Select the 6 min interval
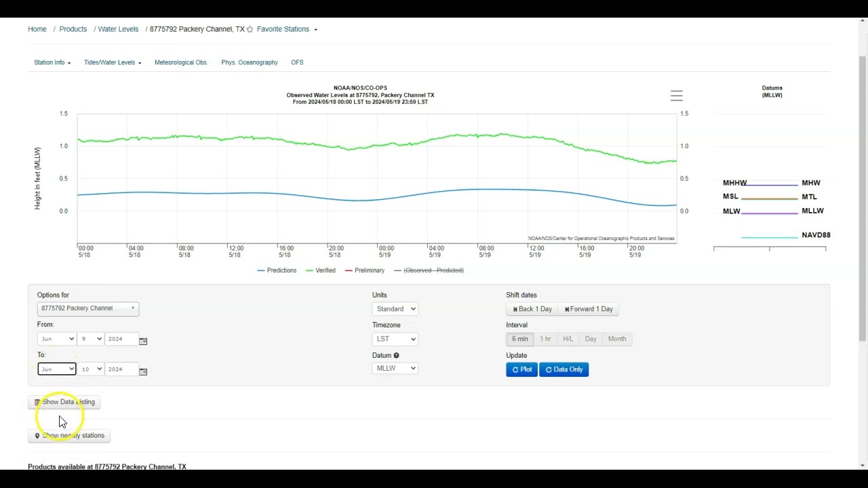This screenshot has width=868, height=488. pyautogui.click(x=520, y=339)
